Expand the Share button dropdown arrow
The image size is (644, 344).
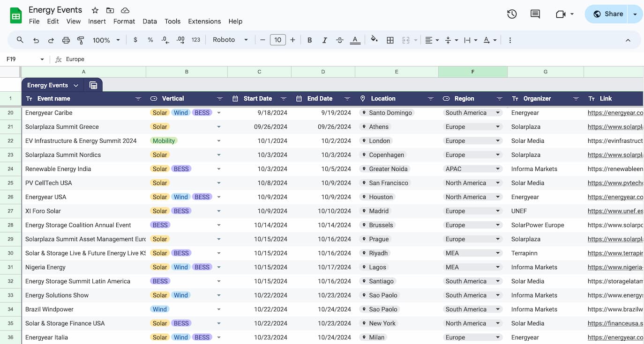point(635,14)
